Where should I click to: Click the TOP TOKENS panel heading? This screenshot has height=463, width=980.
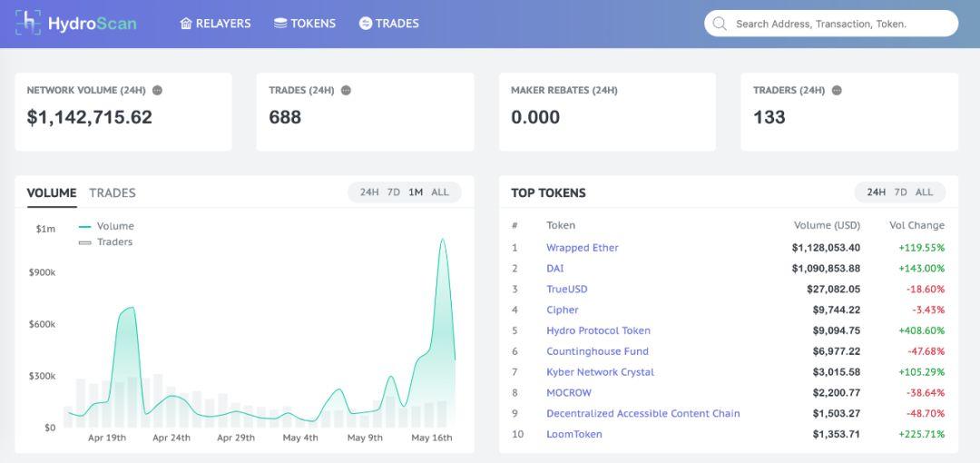tap(548, 192)
